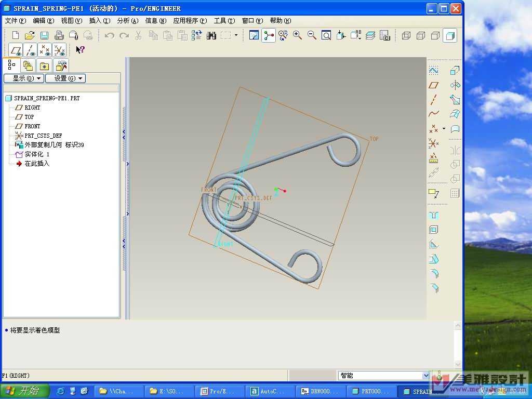Open the 设置(G) dropdown

[65, 78]
